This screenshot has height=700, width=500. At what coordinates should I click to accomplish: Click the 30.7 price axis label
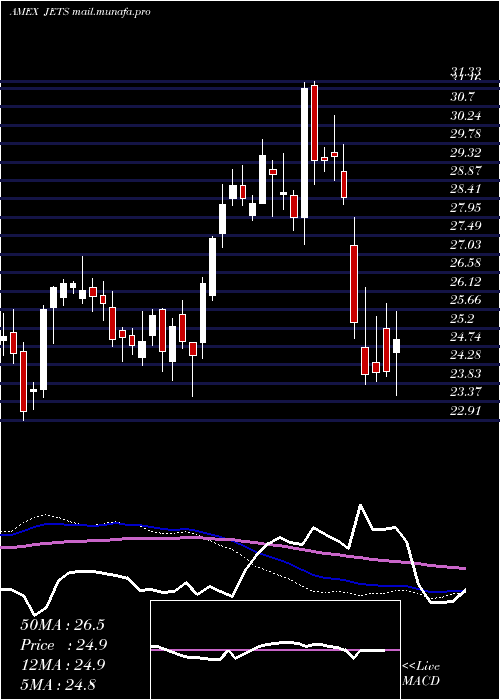pos(462,96)
